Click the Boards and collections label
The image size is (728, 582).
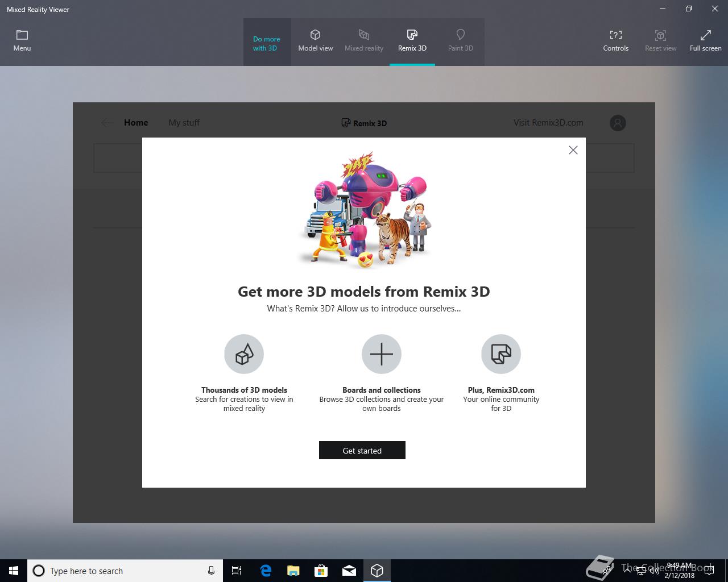coord(382,390)
